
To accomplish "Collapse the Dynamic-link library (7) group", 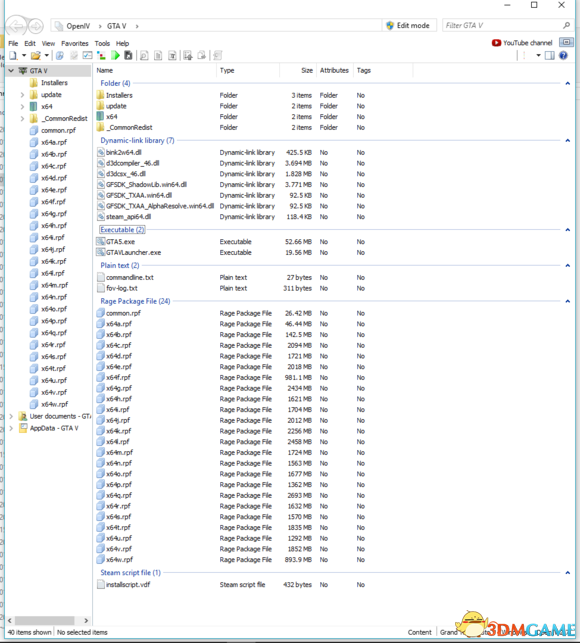I will [568, 140].
